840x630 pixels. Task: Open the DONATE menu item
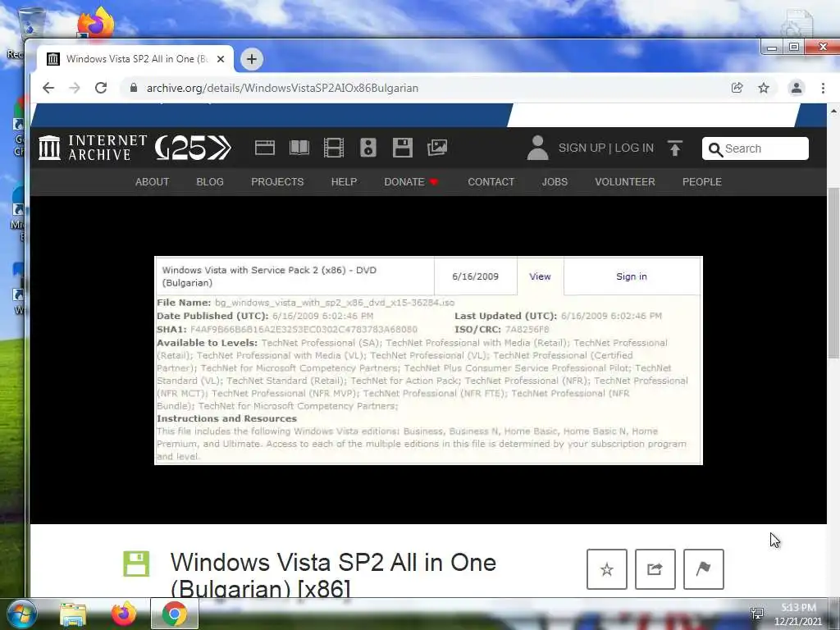tap(411, 181)
